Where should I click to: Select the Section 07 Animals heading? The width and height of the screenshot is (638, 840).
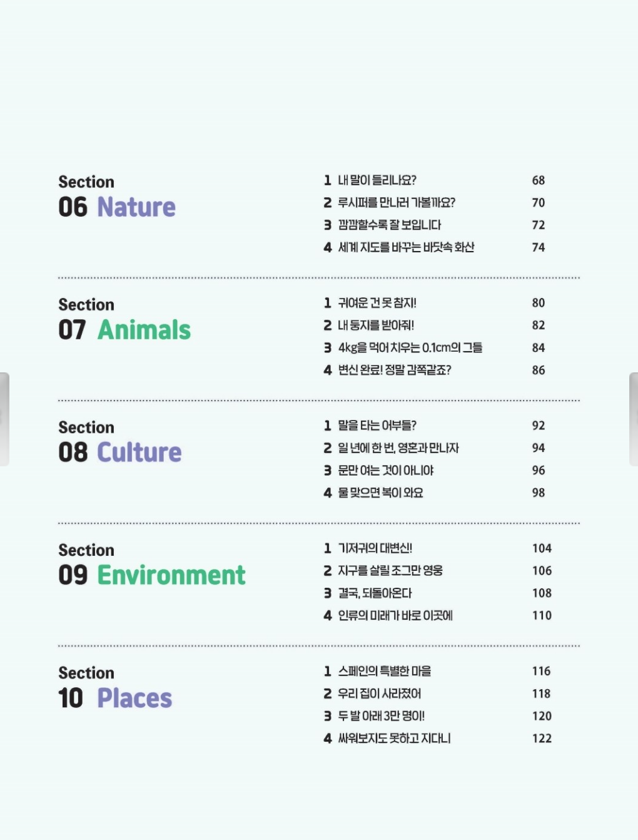(x=124, y=320)
